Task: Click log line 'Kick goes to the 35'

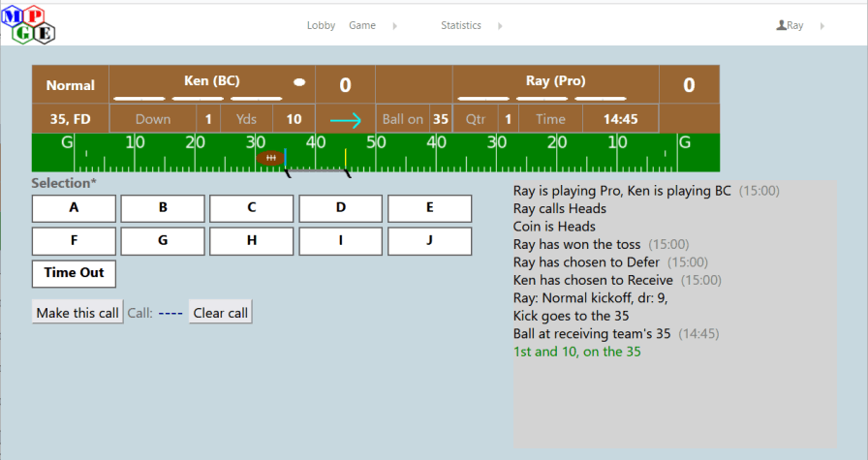Action: 571,316
